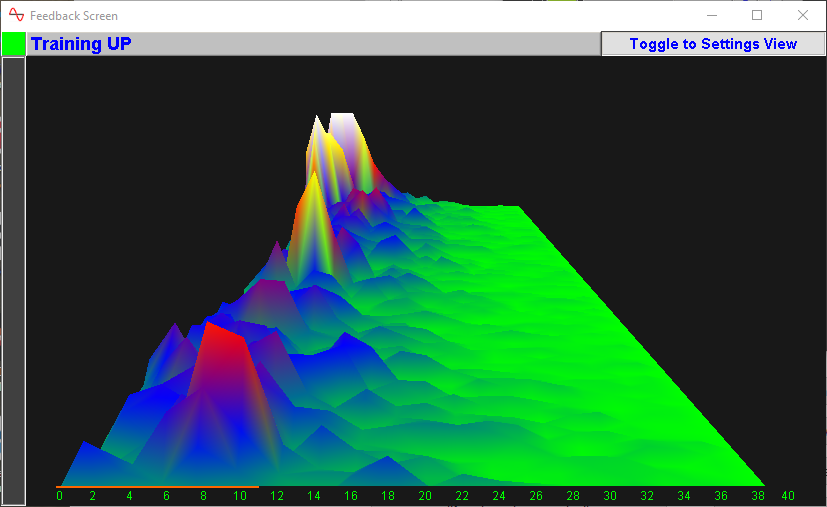Click frequency axis label 8
The width and height of the screenshot is (827, 507).
[204, 496]
